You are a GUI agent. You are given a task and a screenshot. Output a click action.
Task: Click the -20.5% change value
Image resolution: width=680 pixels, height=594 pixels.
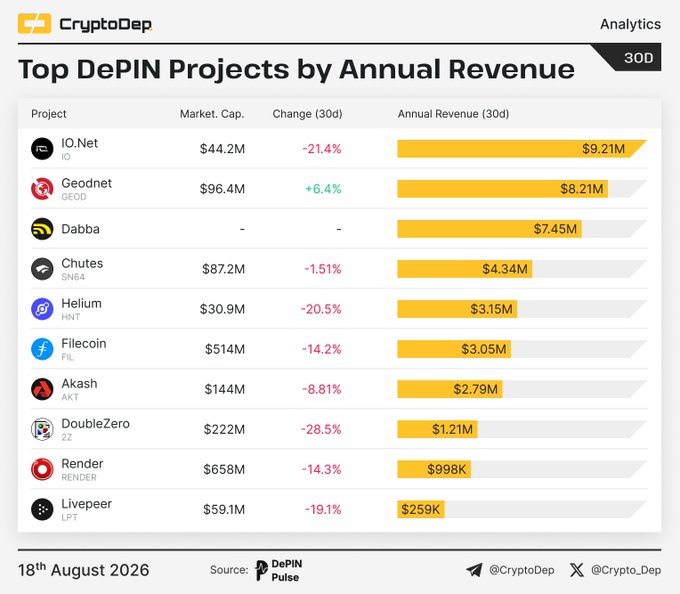click(x=321, y=309)
